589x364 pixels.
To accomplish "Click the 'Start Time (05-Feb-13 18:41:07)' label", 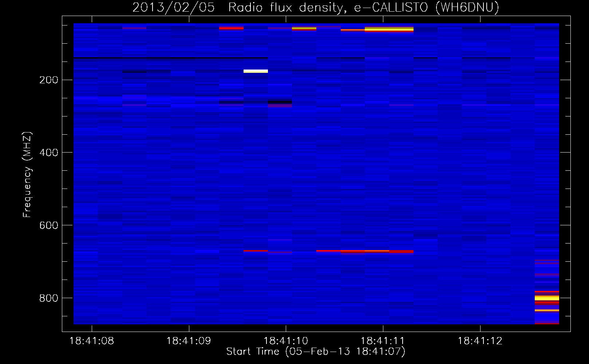I will (x=316, y=351).
